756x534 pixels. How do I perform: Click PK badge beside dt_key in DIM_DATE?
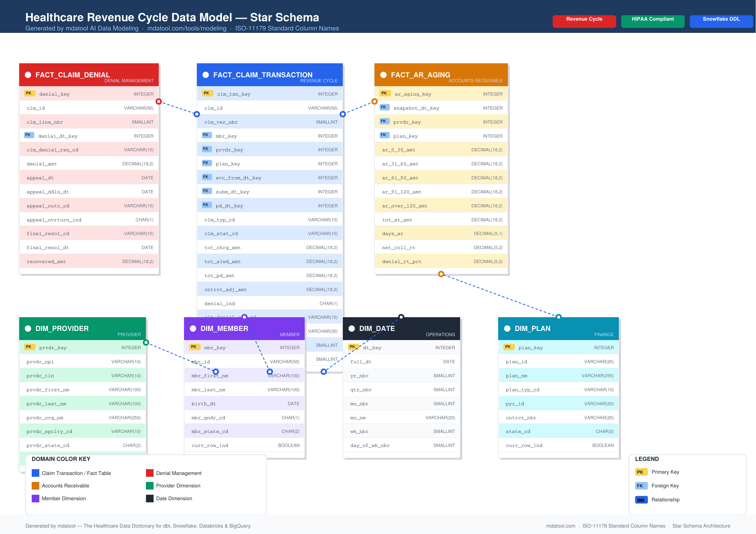[353, 347]
